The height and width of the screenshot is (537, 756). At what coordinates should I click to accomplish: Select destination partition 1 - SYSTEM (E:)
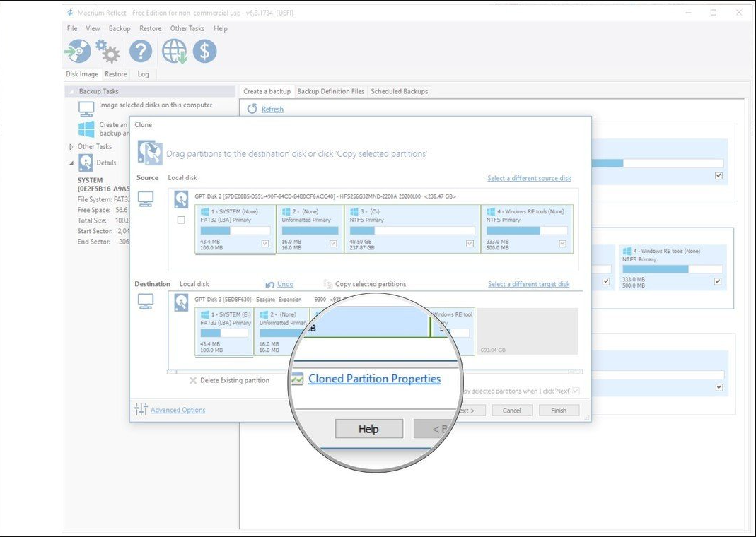pos(224,332)
